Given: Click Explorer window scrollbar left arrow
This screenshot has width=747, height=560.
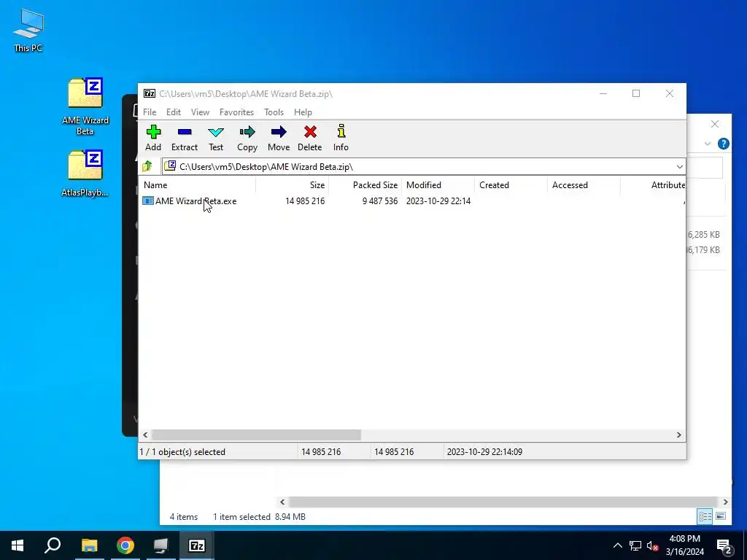Looking at the screenshot, I should 282,502.
